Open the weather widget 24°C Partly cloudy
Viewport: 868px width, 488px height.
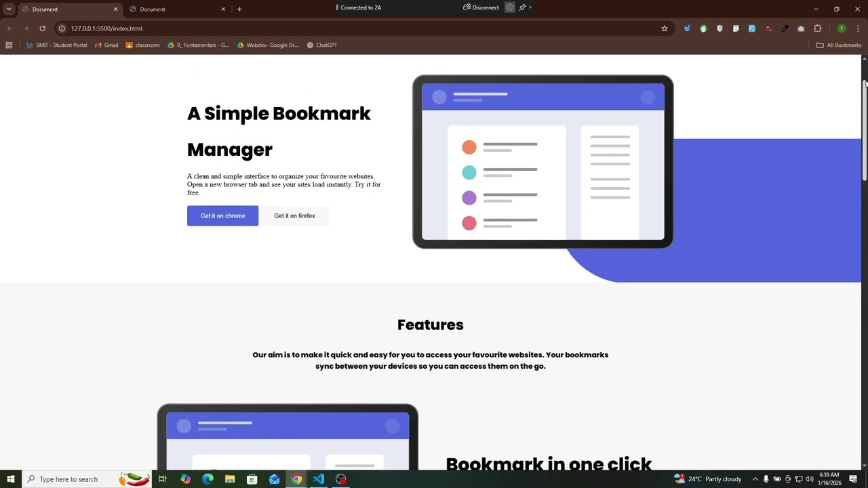pyautogui.click(x=708, y=479)
